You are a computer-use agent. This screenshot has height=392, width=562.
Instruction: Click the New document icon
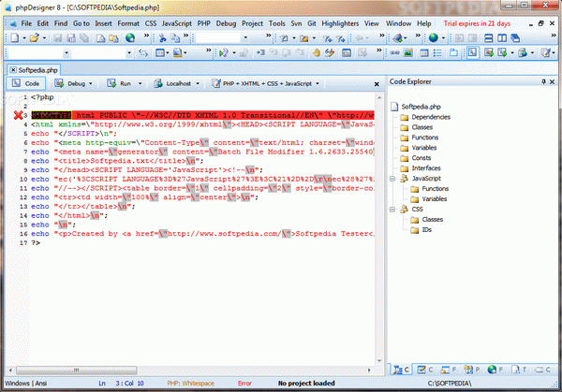[15, 37]
